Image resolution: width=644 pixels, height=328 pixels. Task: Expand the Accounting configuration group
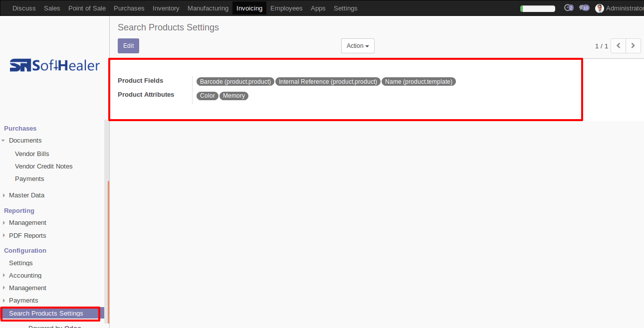pyautogui.click(x=25, y=276)
